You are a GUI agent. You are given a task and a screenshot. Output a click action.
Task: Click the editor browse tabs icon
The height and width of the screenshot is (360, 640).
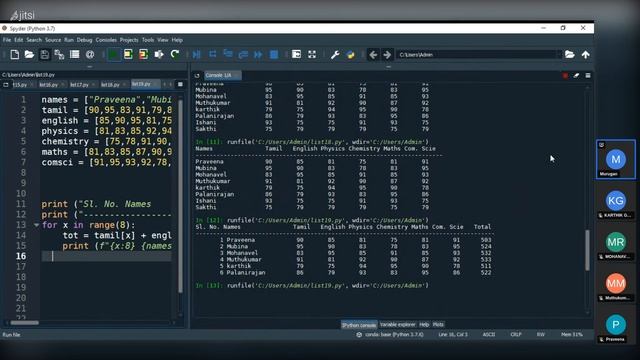pos(6,85)
